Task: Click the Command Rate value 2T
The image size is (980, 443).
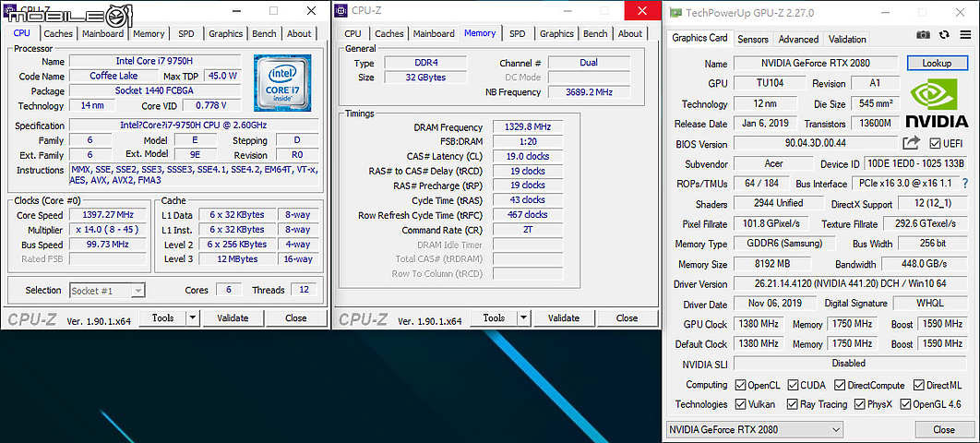Action: [x=528, y=229]
